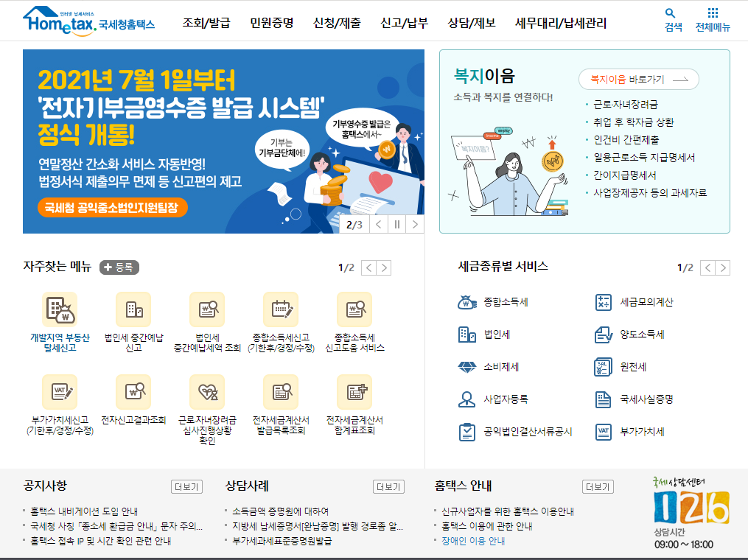Screen dimensions: 748x560
Task: Open the 세무대리/납세관리 menu
Action: click(x=561, y=23)
